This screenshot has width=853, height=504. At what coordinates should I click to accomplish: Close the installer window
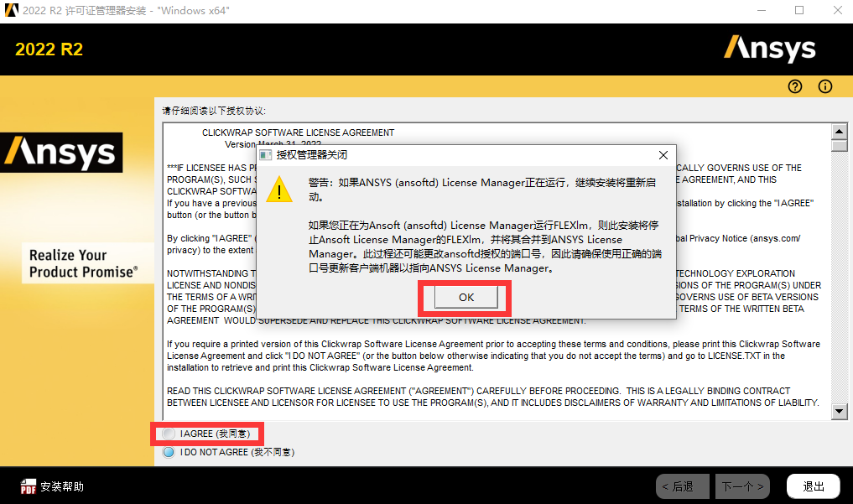[838, 10]
